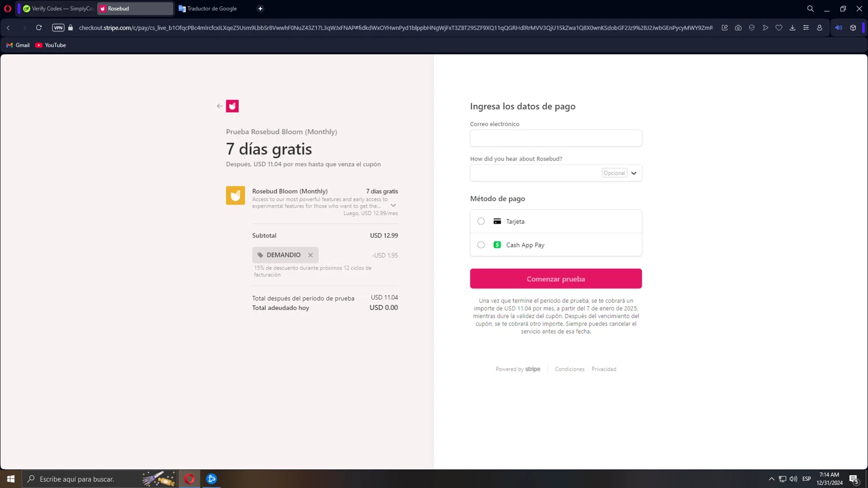The width and height of the screenshot is (868, 488).
Task: Click Comenzar prueba button
Action: click(x=556, y=279)
